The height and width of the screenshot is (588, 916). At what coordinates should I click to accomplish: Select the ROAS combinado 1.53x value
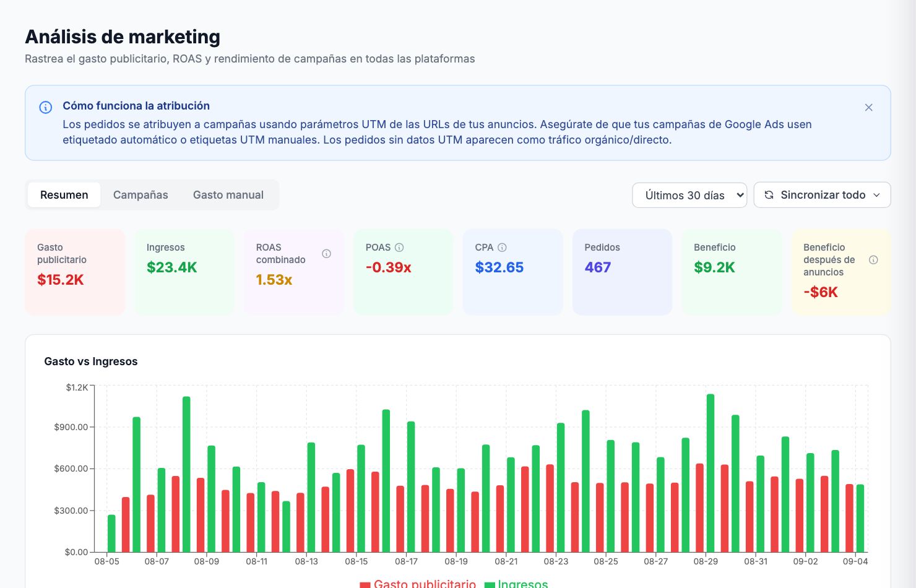coord(274,280)
